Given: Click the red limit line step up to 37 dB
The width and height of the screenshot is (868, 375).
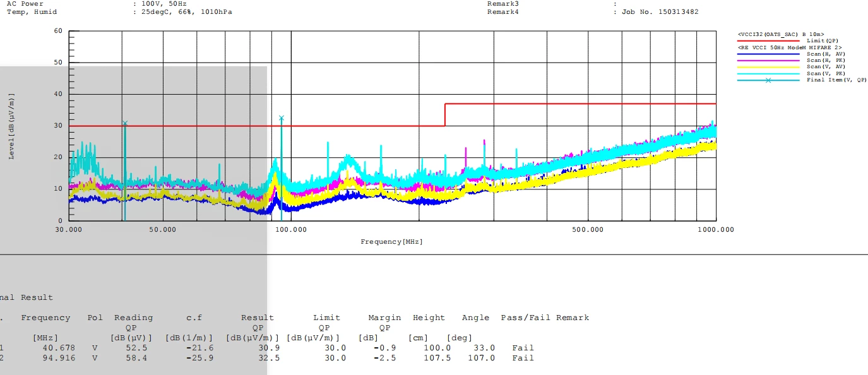Looking at the screenshot, I should (445, 114).
